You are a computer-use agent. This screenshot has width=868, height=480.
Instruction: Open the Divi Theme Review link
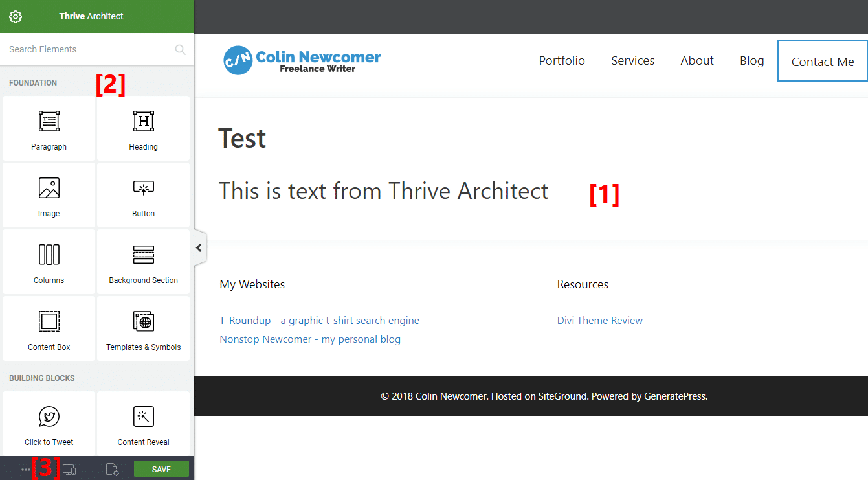599,320
